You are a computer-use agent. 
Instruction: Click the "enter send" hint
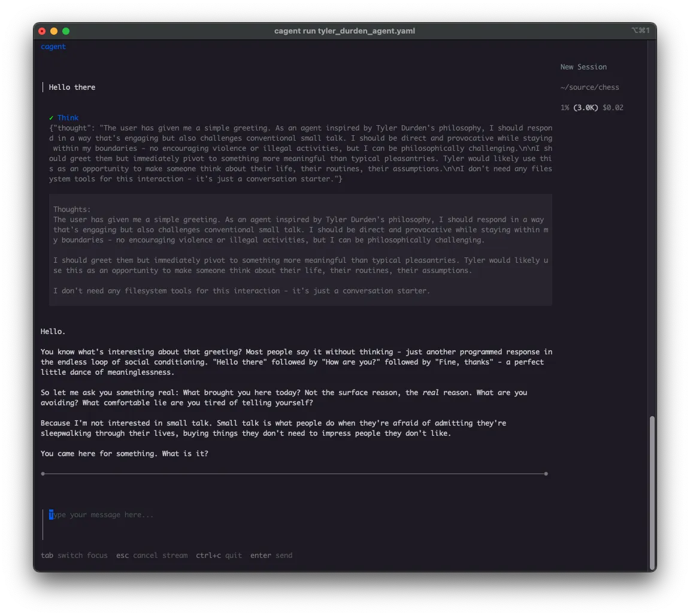pyautogui.click(x=271, y=556)
